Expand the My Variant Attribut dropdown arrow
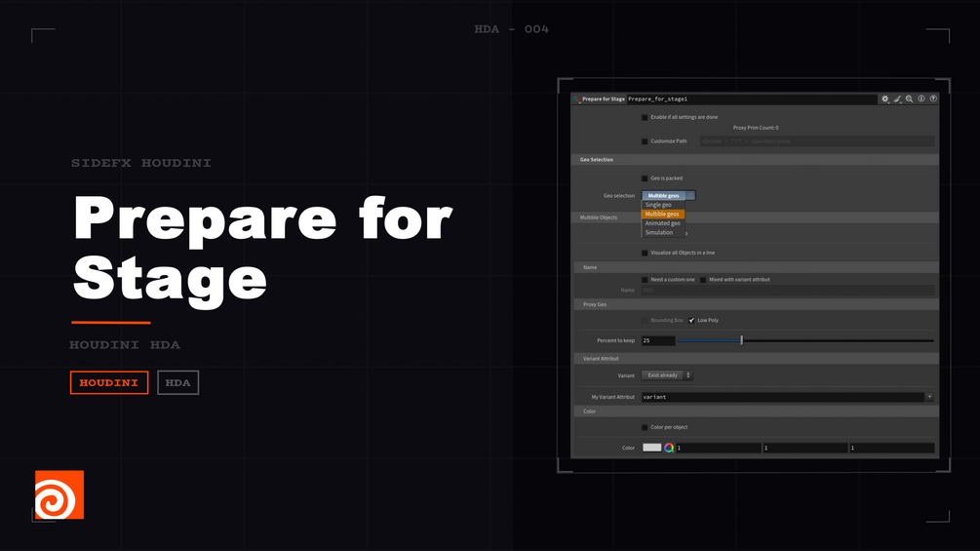The image size is (980, 551). coord(929,397)
